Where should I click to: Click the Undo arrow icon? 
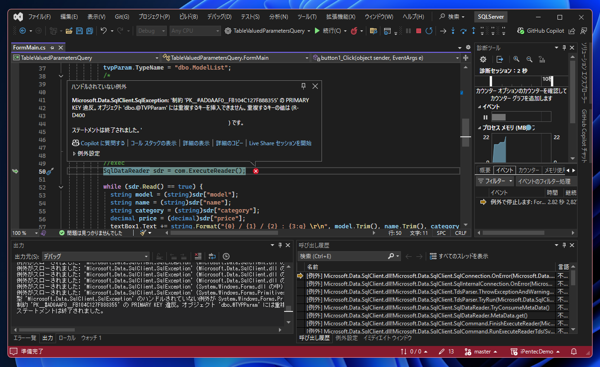pos(104,31)
